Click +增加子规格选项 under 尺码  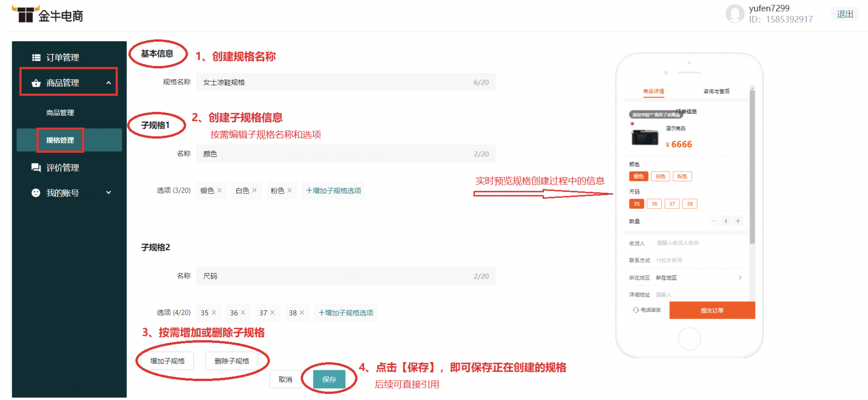tap(346, 313)
